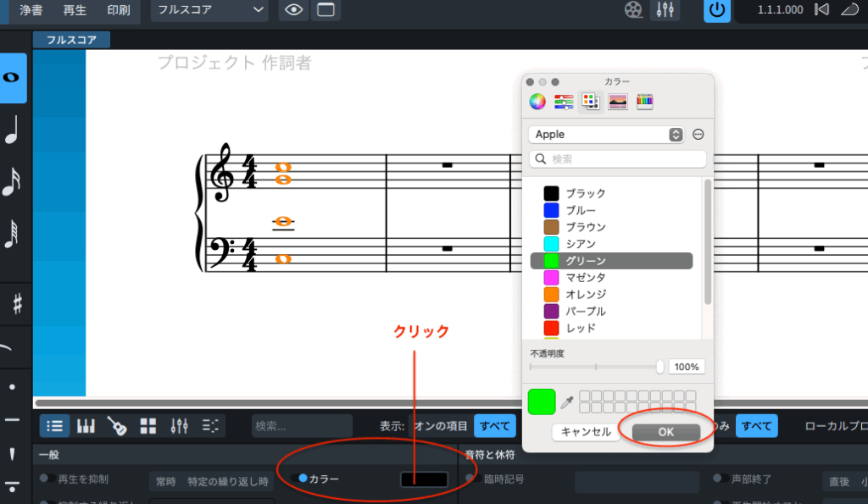Image resolution: width=868 pixels, height=504 pixels.
Task: Select the whole note duration in note panel
Action: 13,78
